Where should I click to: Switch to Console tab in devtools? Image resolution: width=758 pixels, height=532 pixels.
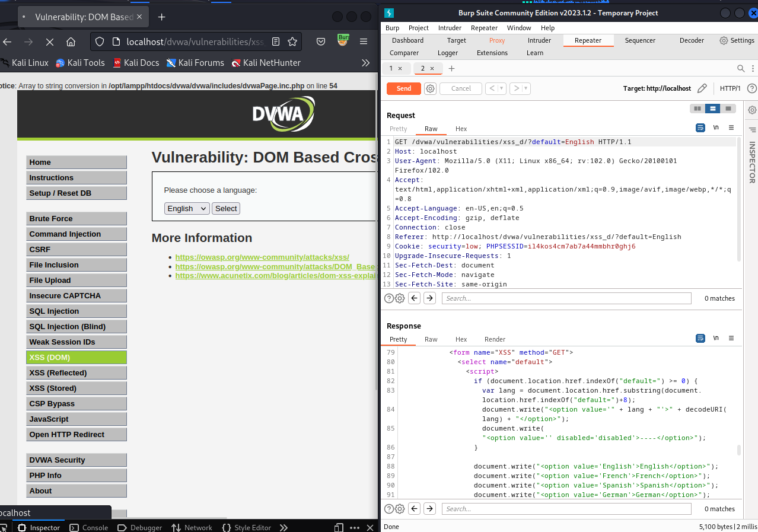coord(89,527)
